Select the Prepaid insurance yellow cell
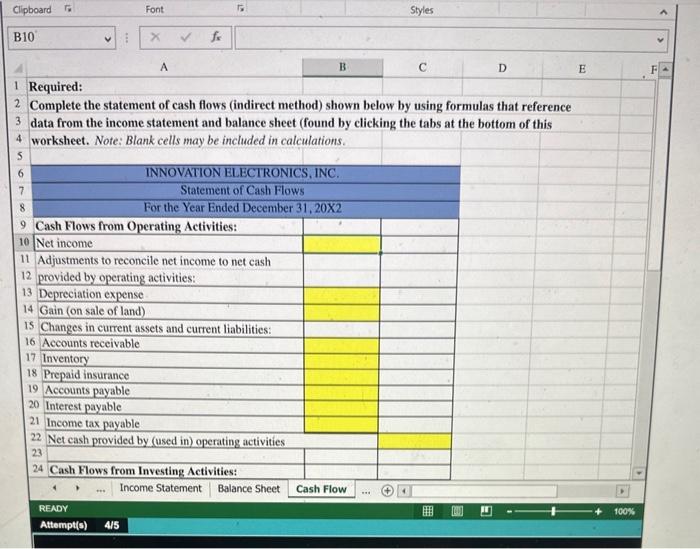The image size is (700, 549). (341, 377)
